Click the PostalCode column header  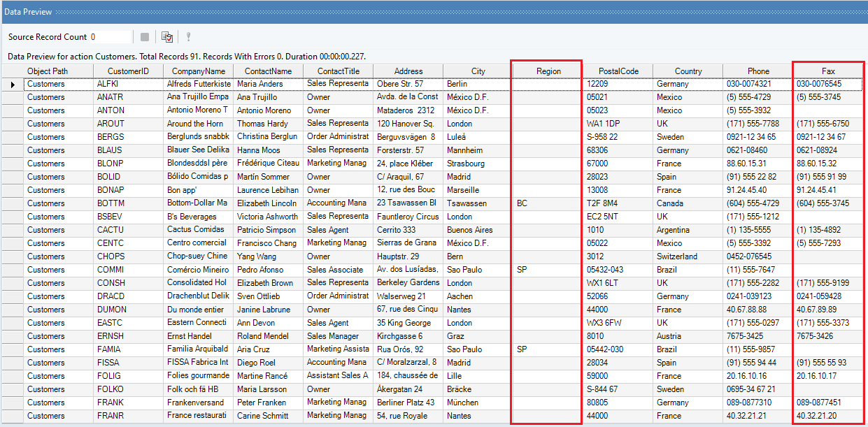pyautogui.click(x=618, y=71)
